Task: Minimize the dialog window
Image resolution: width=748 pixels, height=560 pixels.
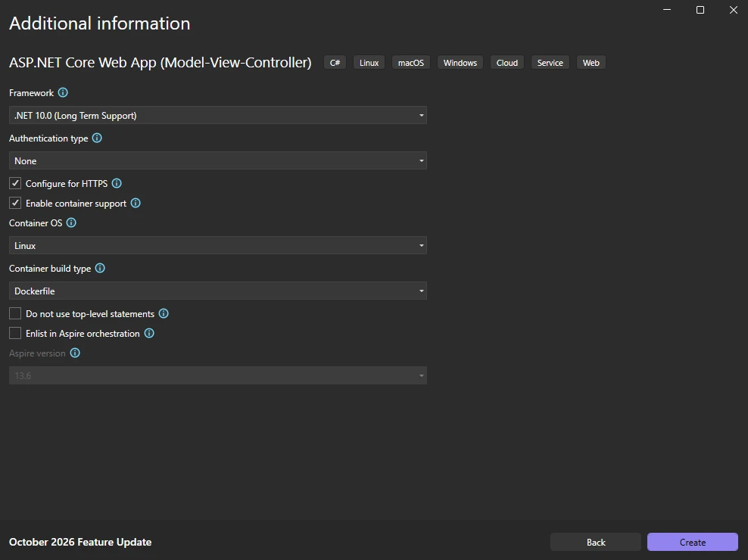Action: [x=667, y=10]
